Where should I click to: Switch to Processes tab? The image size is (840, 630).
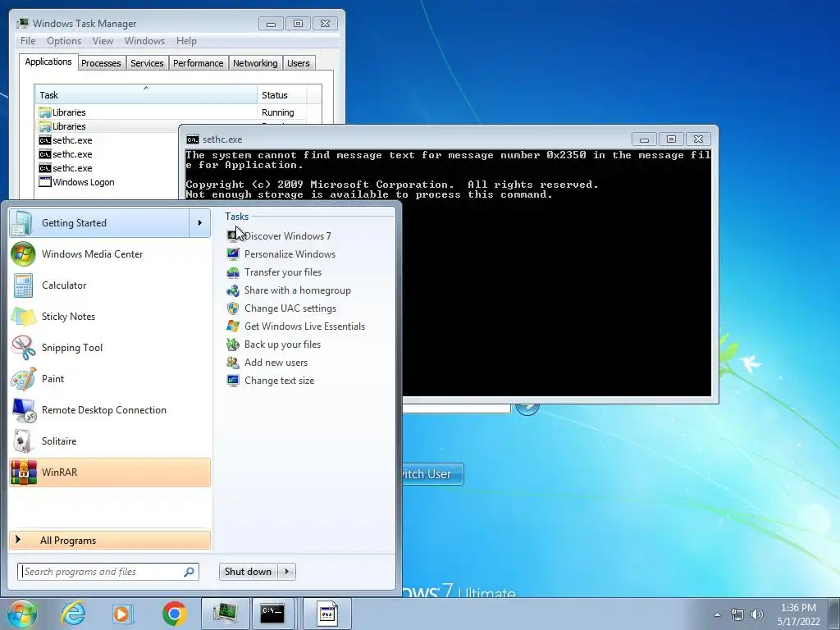pyautogui.click(x=101, y=63)
